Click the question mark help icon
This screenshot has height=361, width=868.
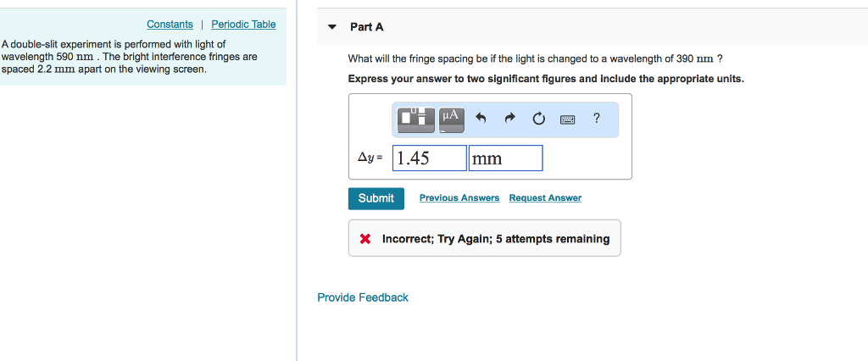[x=597, y=119]
